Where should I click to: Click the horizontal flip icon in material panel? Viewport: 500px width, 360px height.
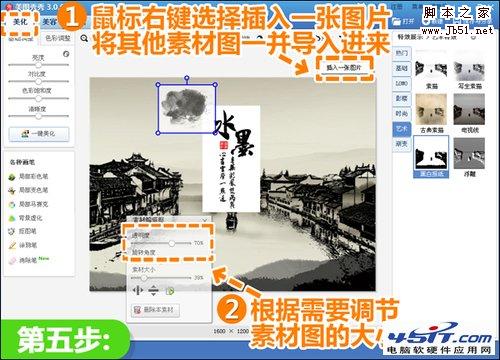[x=137, y=291]
